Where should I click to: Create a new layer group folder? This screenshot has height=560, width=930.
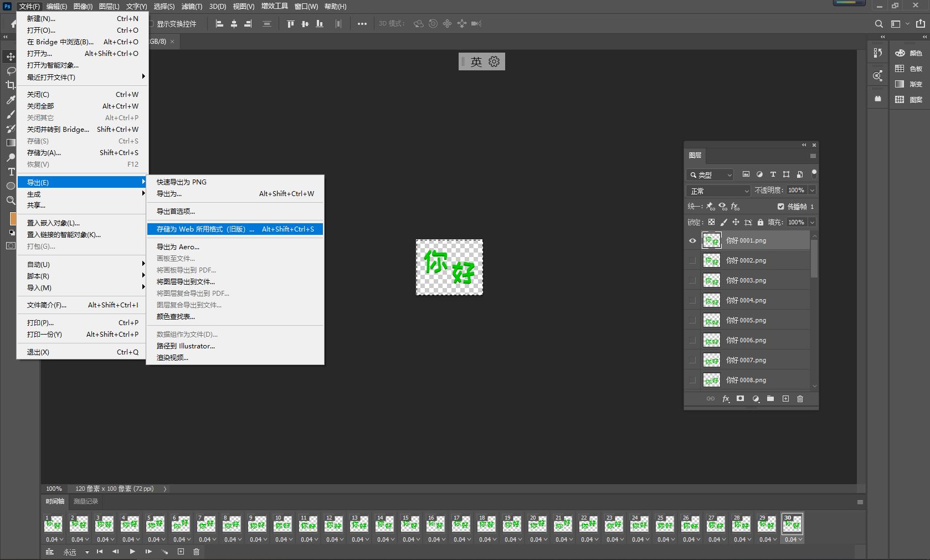click(770, 399)
